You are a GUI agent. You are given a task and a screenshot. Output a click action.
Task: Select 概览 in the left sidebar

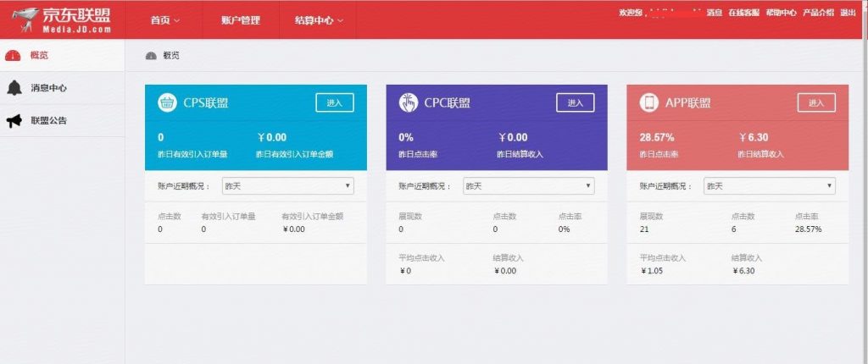[62, 55]
